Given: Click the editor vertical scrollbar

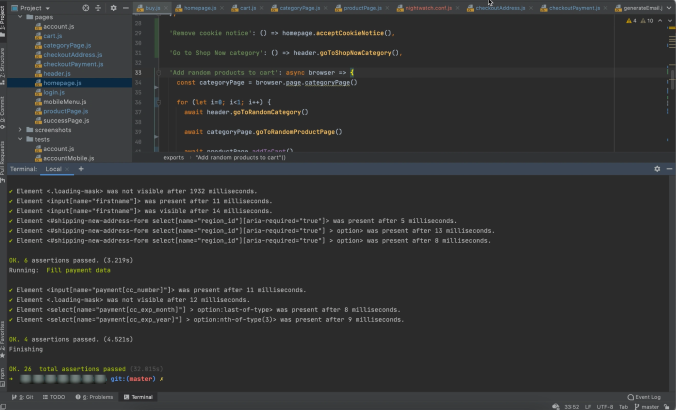Looking at the screenshot, I should (x=673, y=80).
